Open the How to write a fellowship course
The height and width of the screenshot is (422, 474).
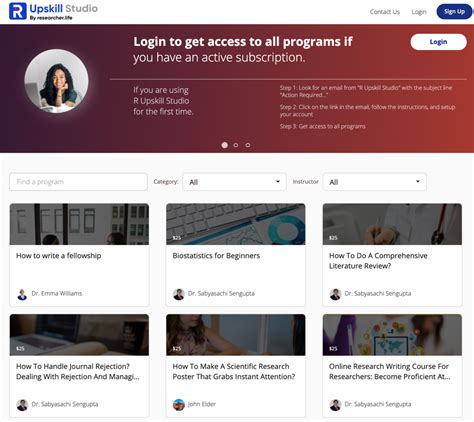(59, 256)
